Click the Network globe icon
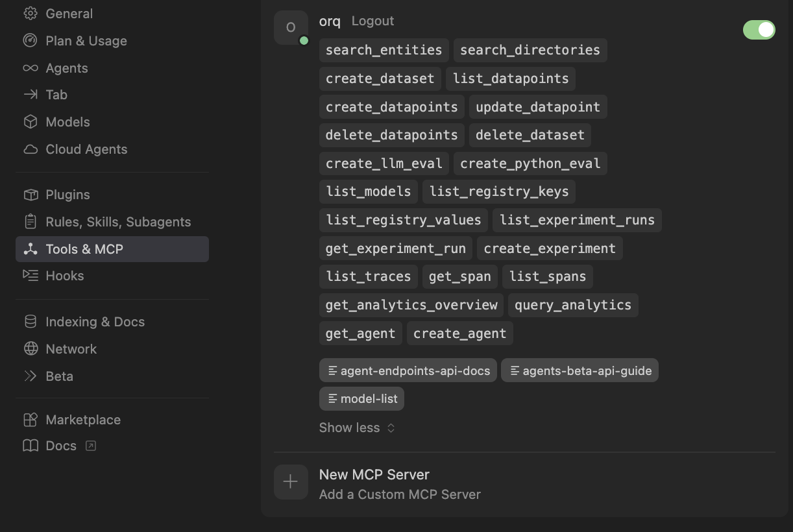The width and height of the screenshot is (793, 532). [x=30, y=348]
